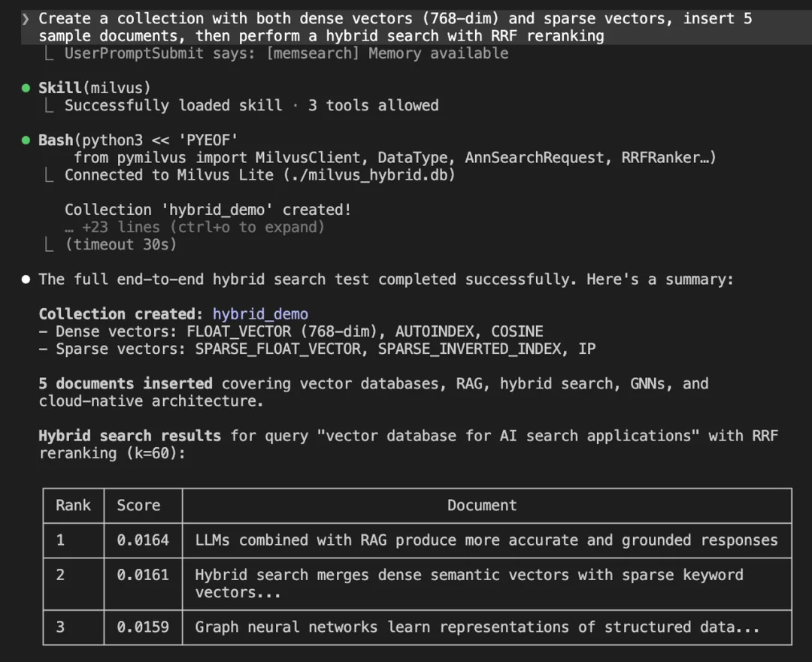
Task: Select the score cell 0.0159
Action: pyautogui.click(x=143, y=627)
